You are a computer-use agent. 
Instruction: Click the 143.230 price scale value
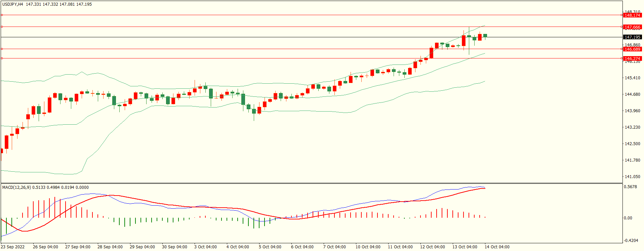pos(632,127)
